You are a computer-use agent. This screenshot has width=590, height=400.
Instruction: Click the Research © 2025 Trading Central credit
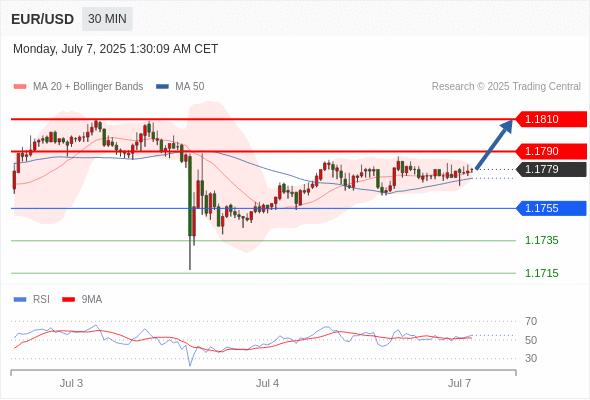click(506, 87)
